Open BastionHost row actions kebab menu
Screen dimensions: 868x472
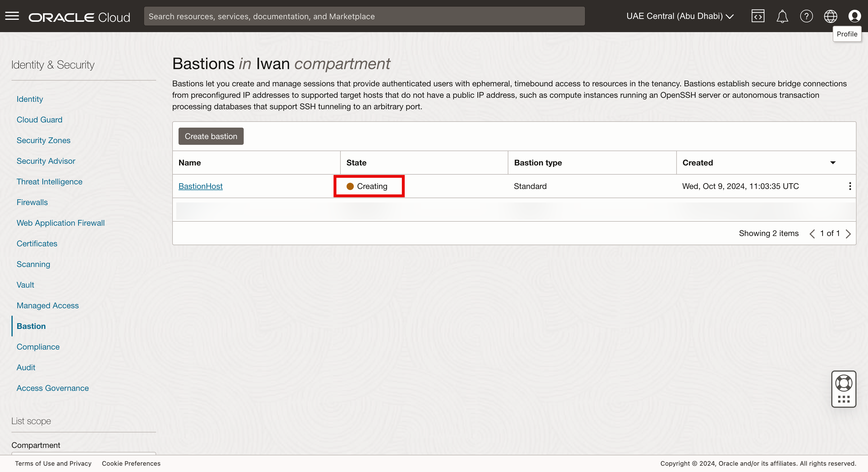click(850, 186)
